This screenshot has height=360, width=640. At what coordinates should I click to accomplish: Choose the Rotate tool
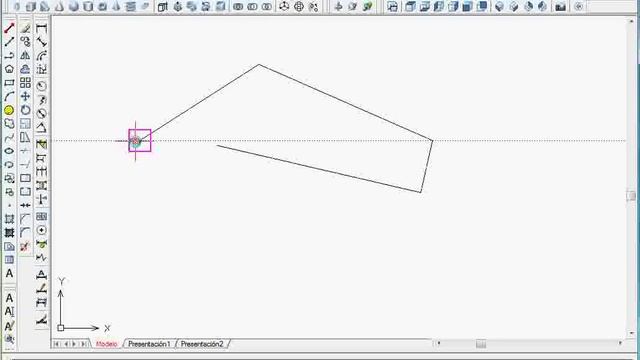(25, 110)
